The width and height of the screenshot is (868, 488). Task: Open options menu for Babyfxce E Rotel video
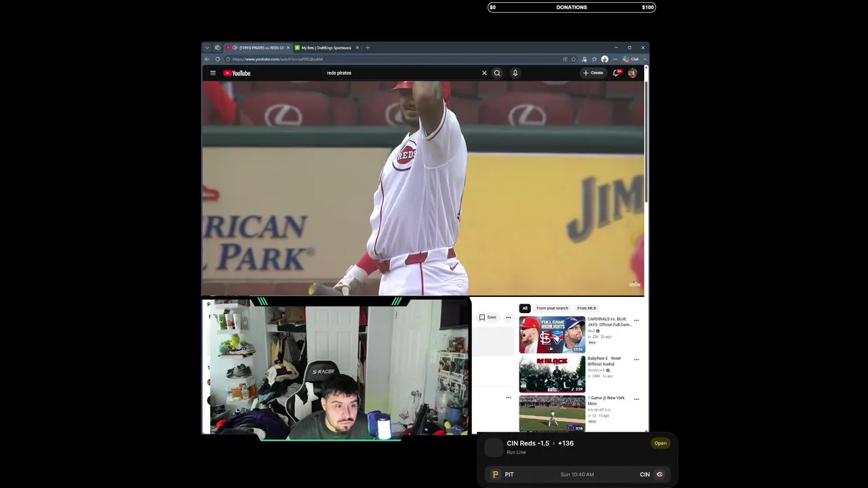click(636, 360)
